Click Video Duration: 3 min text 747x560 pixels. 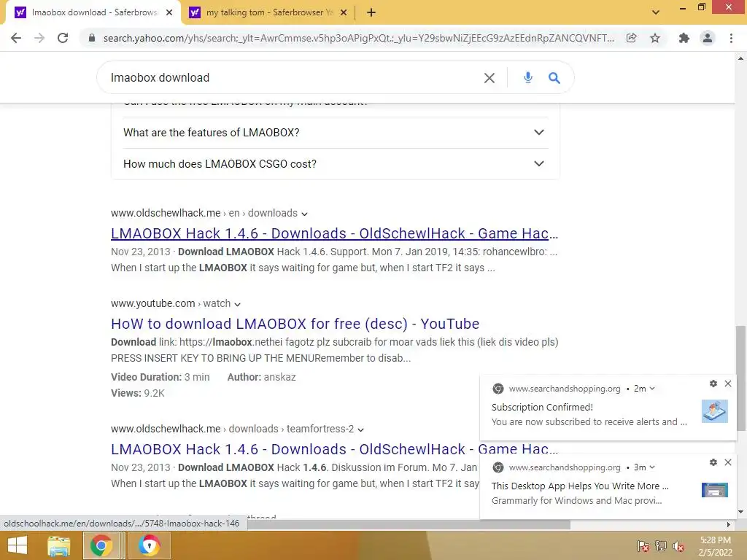tap(160, 377)
